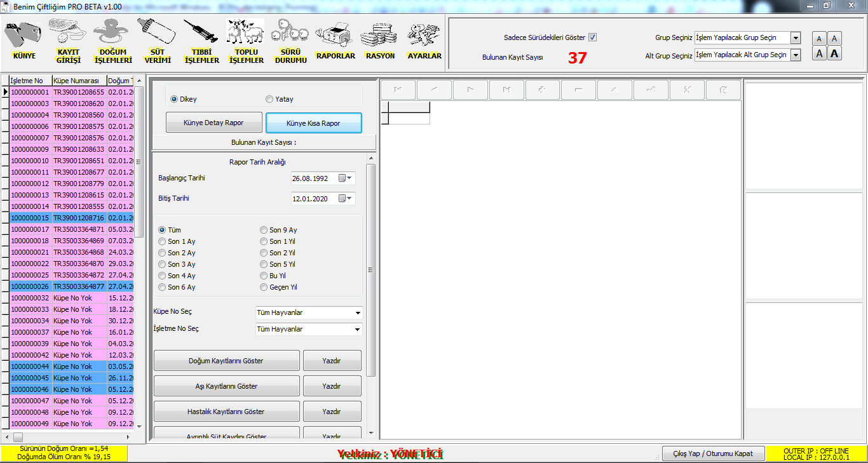This screenshot has height=463, width=868.
Task: Select the Yatay orientation option
Action: 270,100
